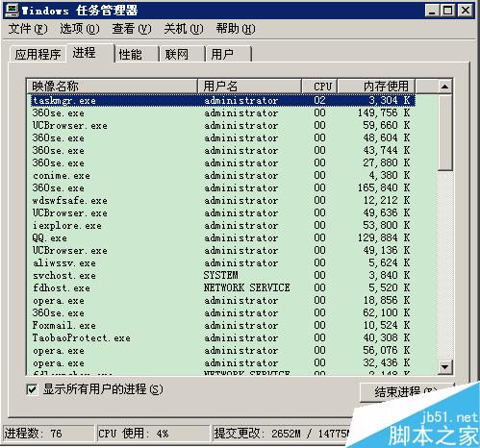480x448 pixels.
Task: Maximize the Task Manager window
Action: point(448,11)
